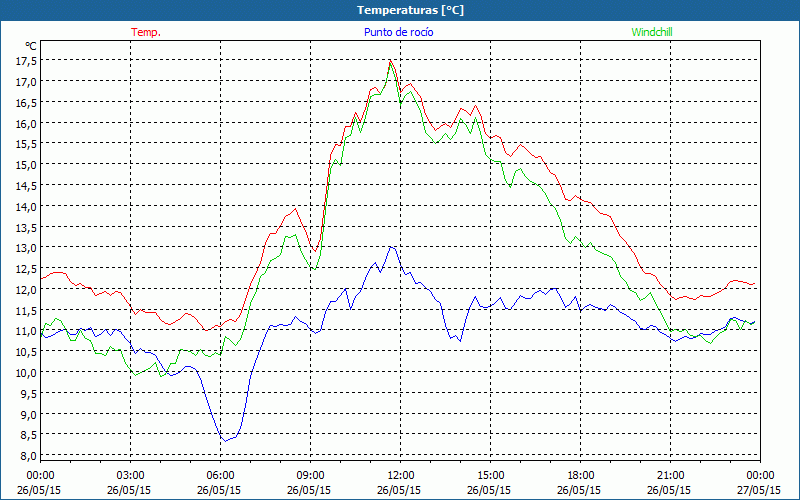
Task: Click the 16,0 y-axis value
Action: click(27, 123)
